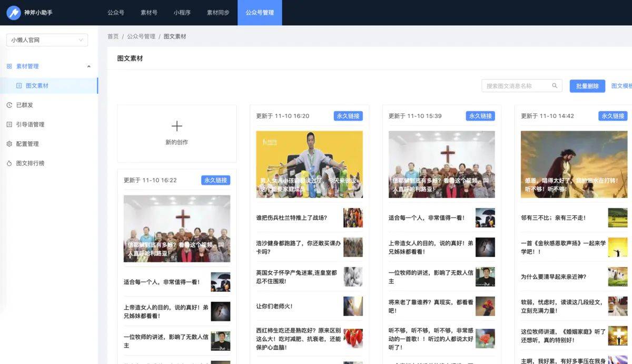Click the 已群发 clock icon
The height and width of the screenshot is (364, 632).
point(9,105)
